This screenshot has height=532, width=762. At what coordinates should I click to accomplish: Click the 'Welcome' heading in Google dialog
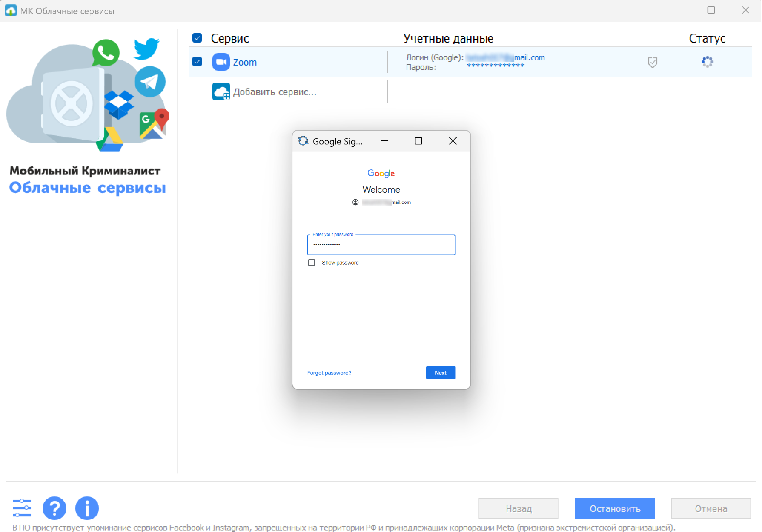click(381, 190)
